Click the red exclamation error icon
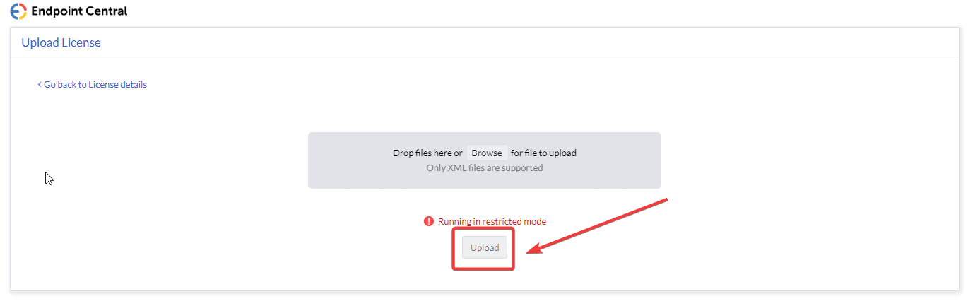This screenshot has height=306, width=980. [x=428, y=221]
